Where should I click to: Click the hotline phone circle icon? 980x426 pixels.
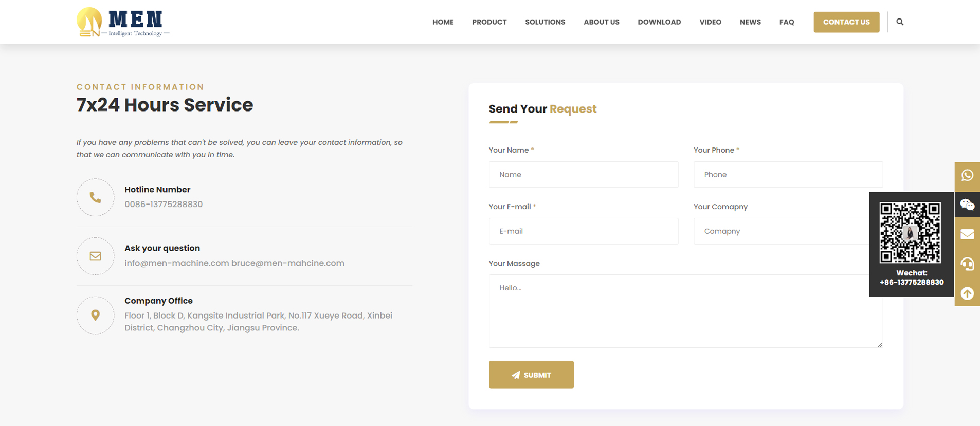(96, 197)
